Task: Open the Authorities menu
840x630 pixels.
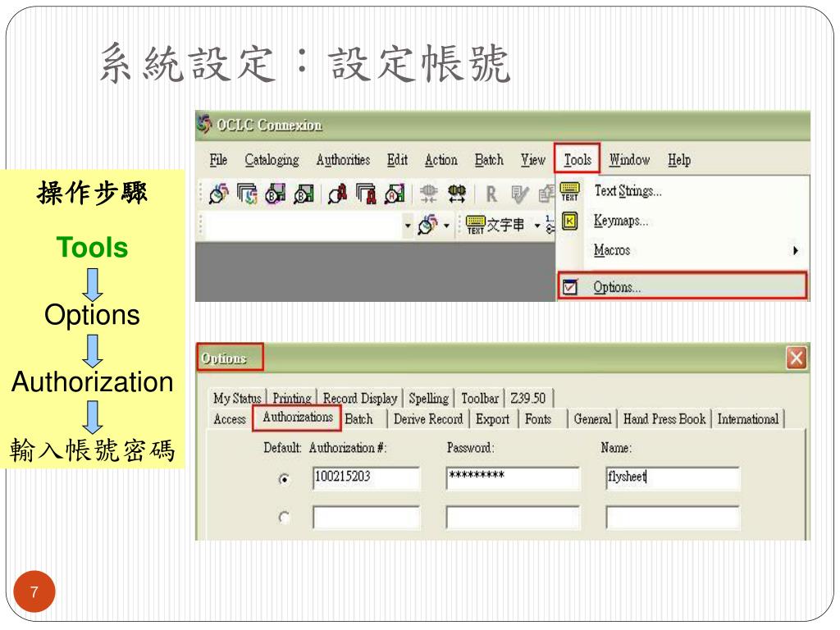Action: point(343,160)
